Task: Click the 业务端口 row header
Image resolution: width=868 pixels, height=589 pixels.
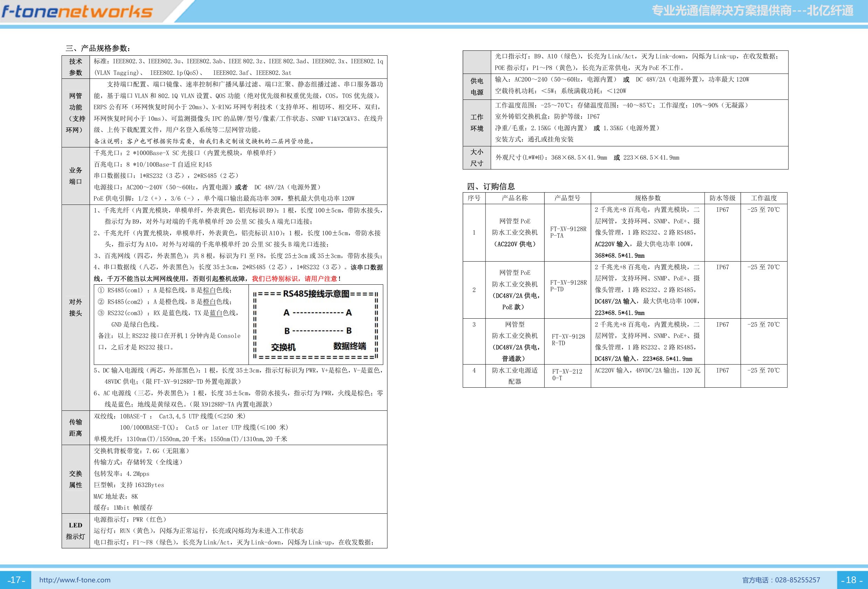Action: tap(76, 176)
